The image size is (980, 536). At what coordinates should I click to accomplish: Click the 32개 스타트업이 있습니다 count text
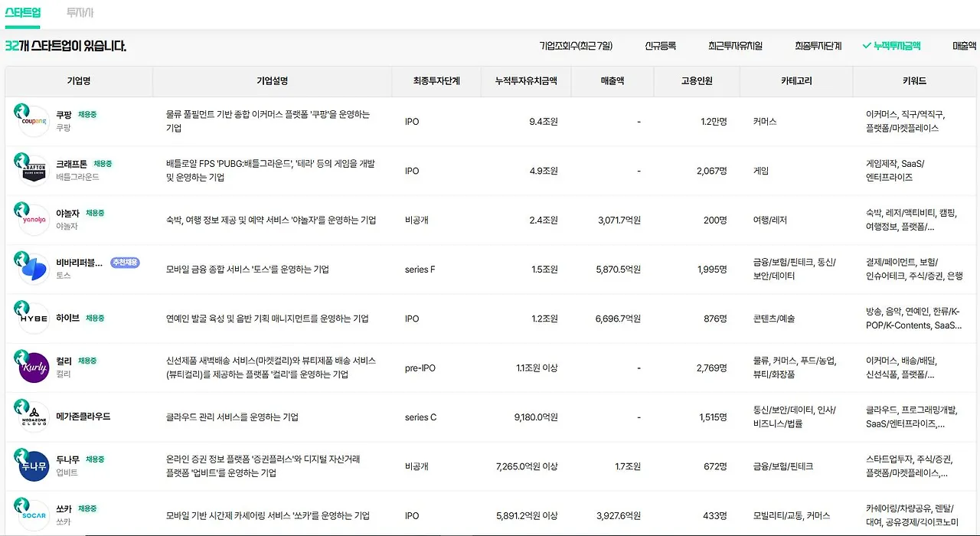tap(66, 46)
